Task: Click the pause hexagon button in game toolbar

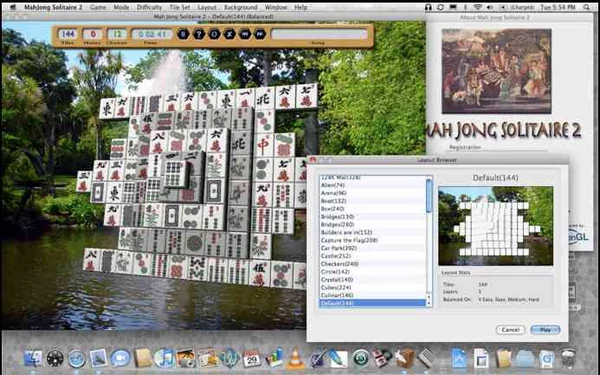Action: 183,34
